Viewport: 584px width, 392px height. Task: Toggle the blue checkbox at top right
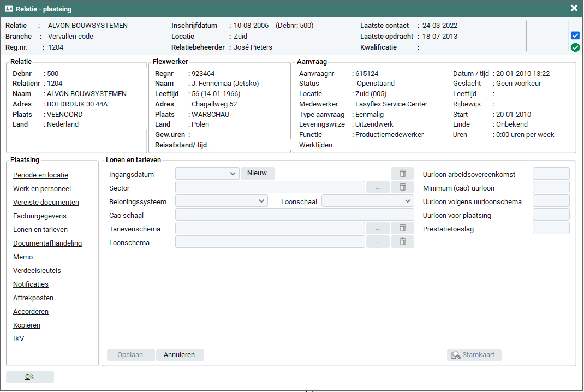pyautogui.click(x=575, y=35)
